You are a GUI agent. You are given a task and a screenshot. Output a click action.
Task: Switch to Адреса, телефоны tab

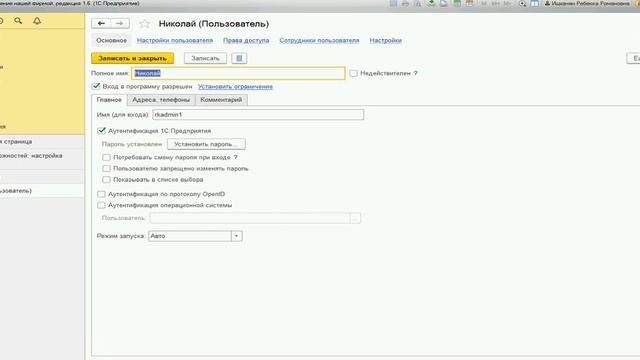pyautogui.click(x=161, y=100)
